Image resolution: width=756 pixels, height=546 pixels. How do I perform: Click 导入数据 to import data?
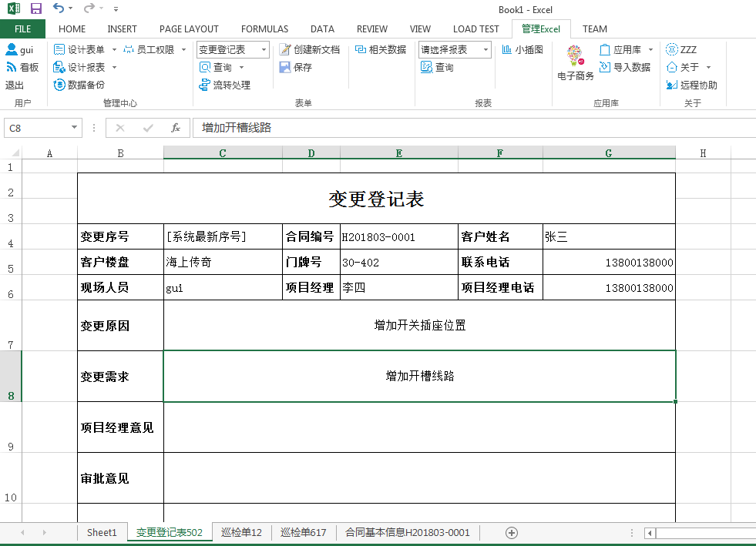(x=625, y=67)
